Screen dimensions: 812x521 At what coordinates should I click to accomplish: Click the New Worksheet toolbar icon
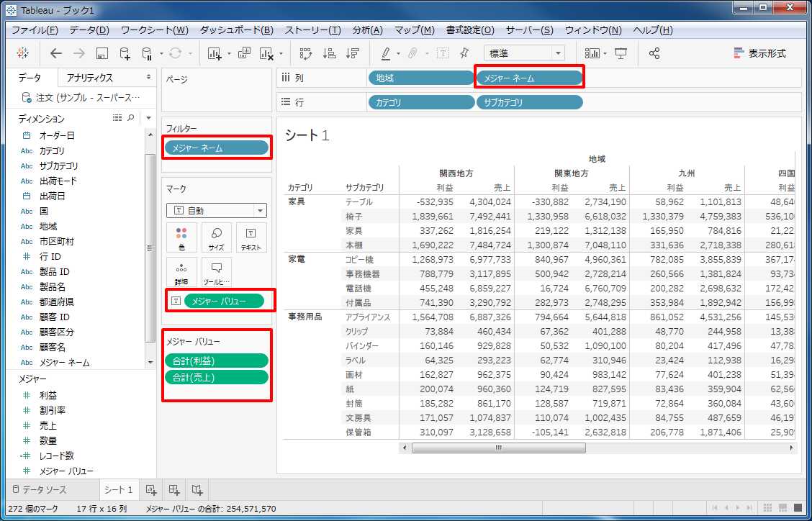click(214, 53)
